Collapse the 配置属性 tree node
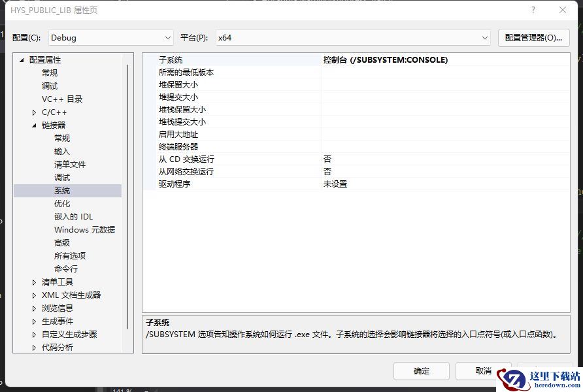This screenshot has width=583, height=392. click(x=22, y=60)
